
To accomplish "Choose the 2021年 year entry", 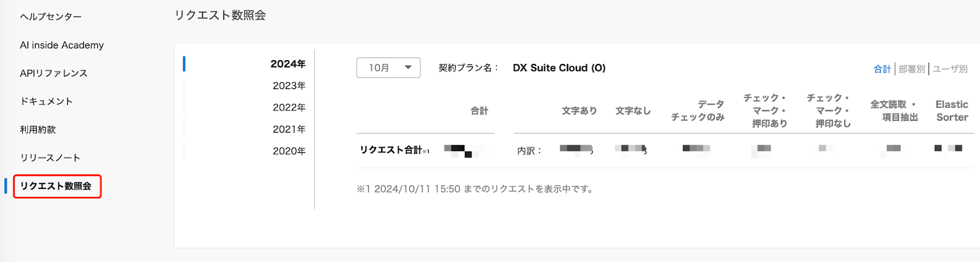I will coord(289,129).
